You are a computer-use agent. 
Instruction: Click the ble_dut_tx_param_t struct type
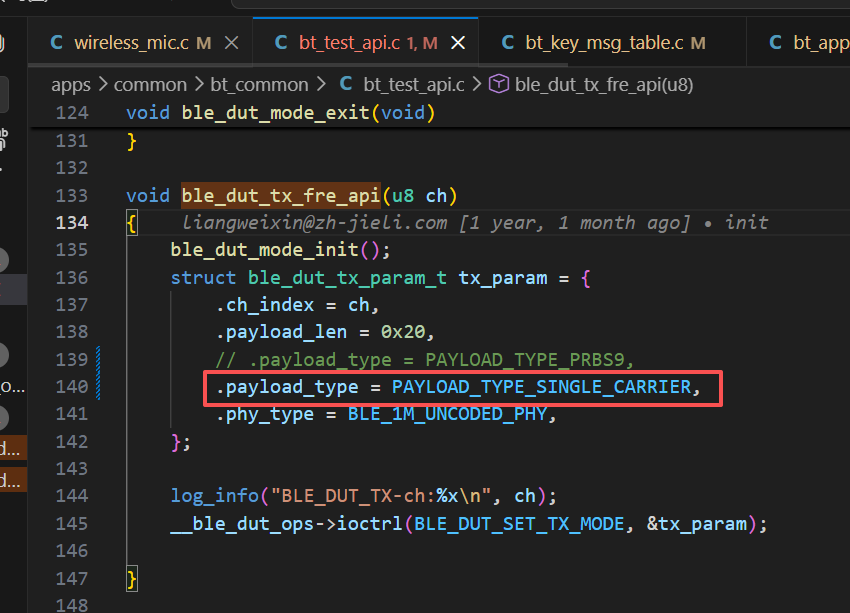pyautogui.click(x=347, y=278)
